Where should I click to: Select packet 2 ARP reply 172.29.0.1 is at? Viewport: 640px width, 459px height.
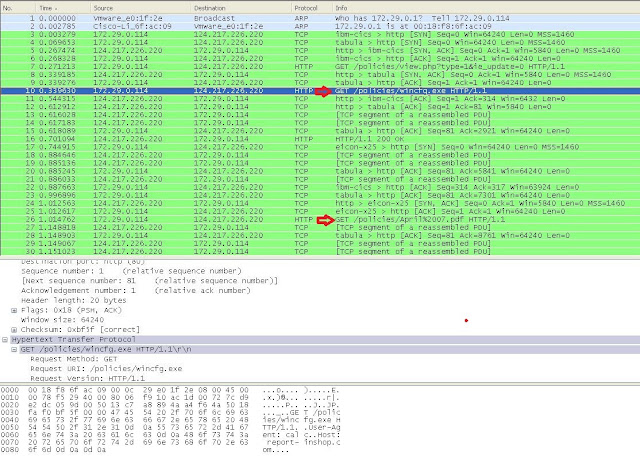(320, 26)
